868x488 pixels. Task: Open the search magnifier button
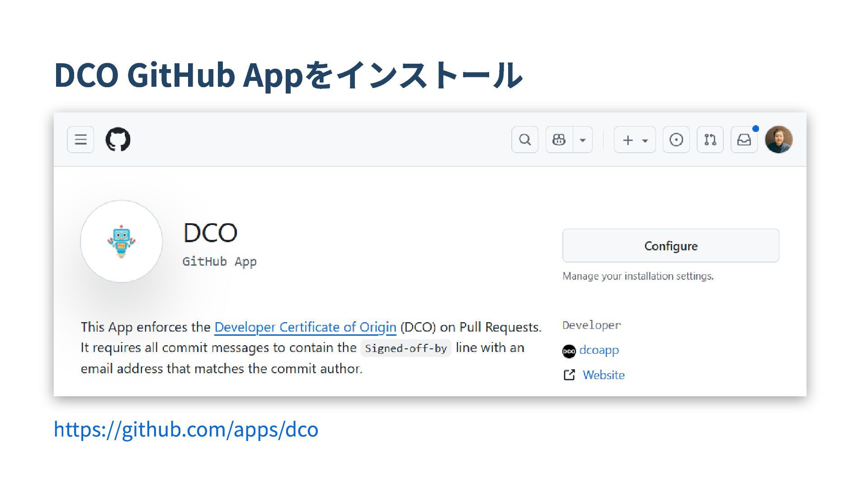pyautogui.click(x=524, y=140)
